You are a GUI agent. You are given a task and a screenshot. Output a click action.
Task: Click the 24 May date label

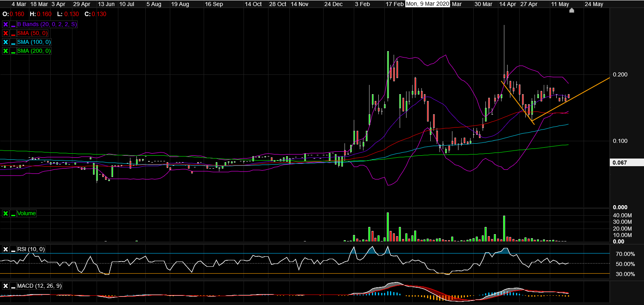point(594,4)
